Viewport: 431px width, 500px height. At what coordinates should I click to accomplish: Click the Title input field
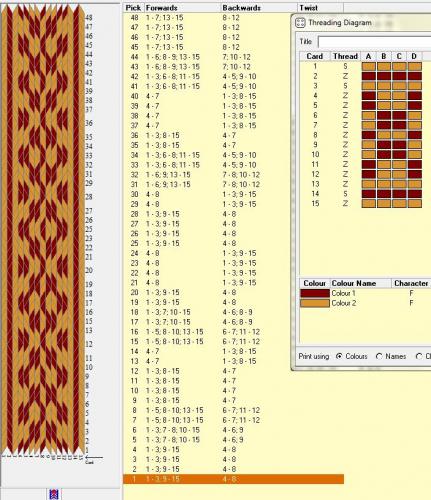click(374, 42)
